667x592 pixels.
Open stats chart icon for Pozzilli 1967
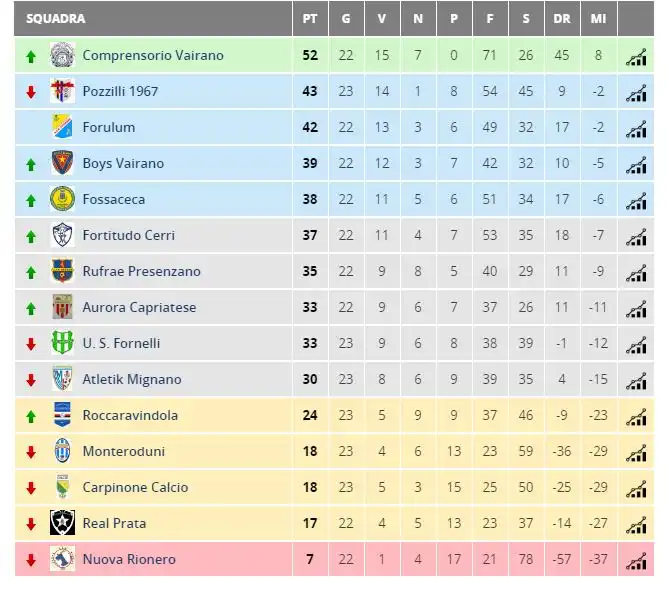(x=636, y=94)
